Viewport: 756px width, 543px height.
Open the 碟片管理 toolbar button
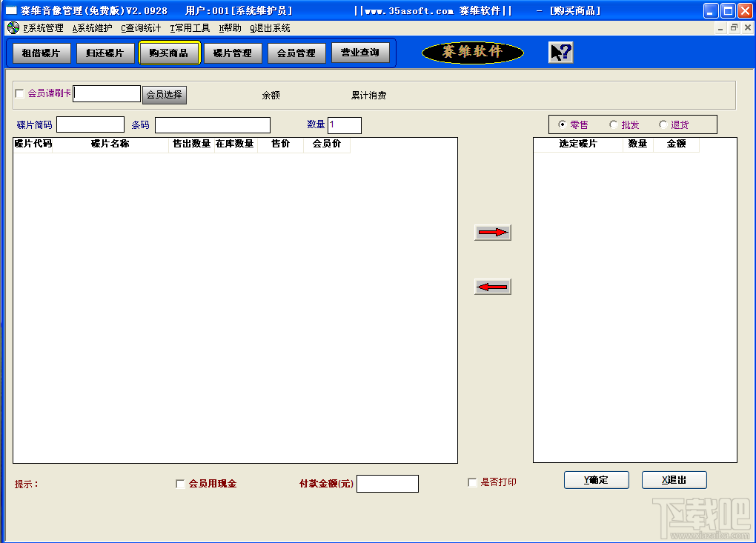pyautogui.click(x=233, y=53)
